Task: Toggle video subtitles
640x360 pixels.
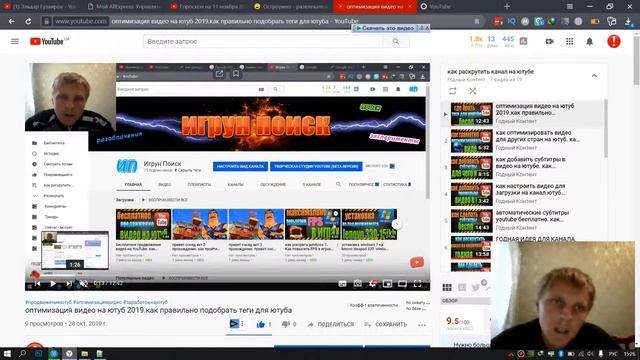Action: pyautogui.click(x=342, y=284)
